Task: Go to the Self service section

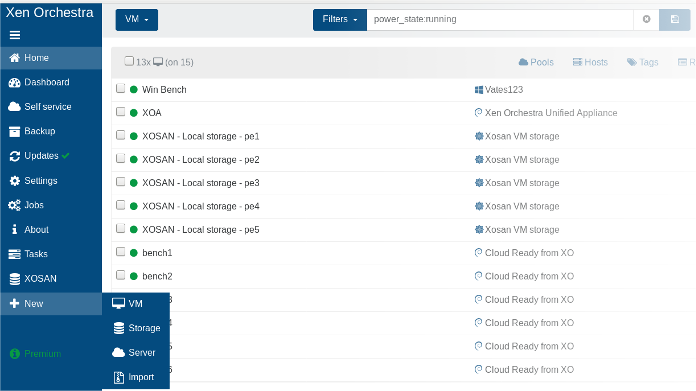Action: coord(51,107)
